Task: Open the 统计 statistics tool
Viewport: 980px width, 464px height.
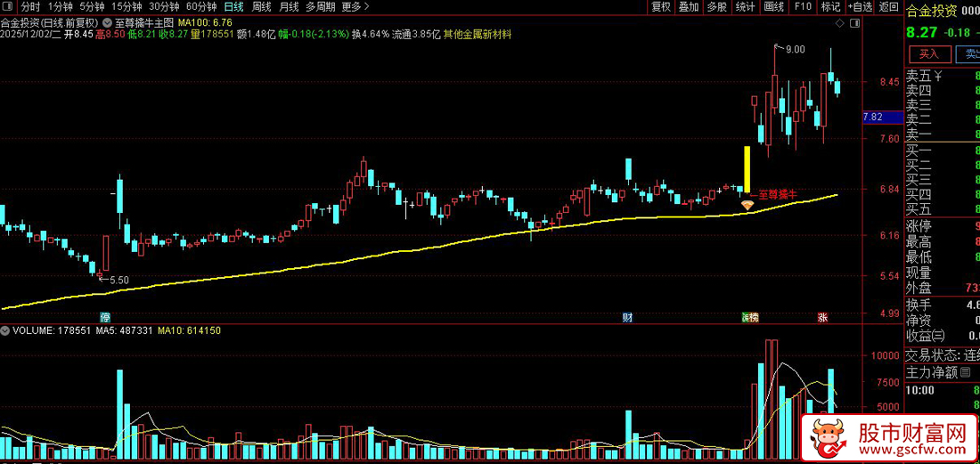Action: tap(745, 7)
